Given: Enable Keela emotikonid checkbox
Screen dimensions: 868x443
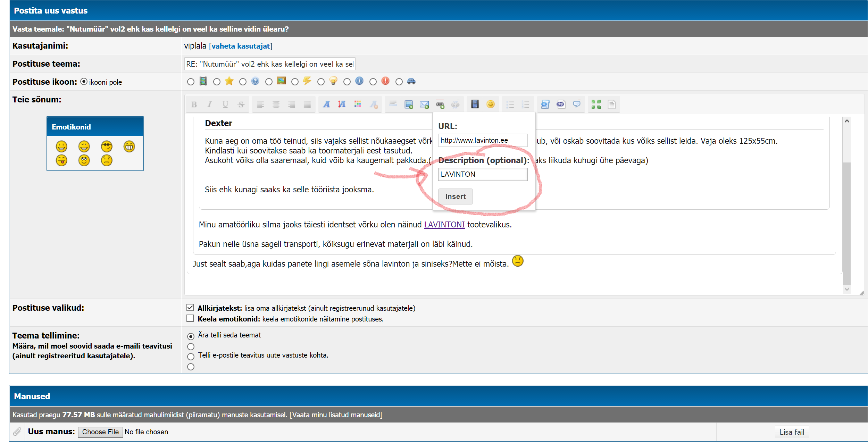Looking at the screenshot, I should [x=190, y=318].
